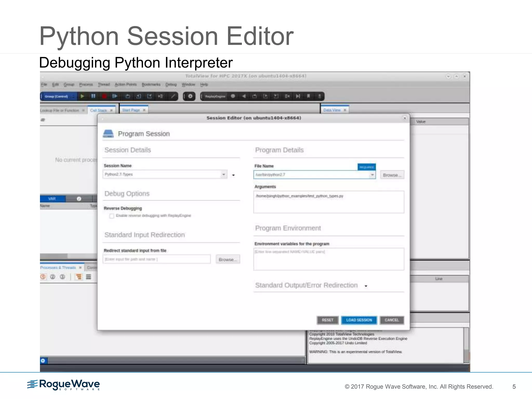Screen dimensions: 532x399
Task: Click the CANCEL button
Action: (392, 320)
